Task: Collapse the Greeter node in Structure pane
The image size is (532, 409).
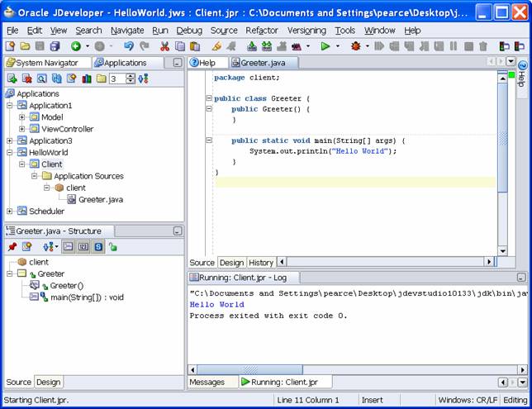Action: [10, 273]
